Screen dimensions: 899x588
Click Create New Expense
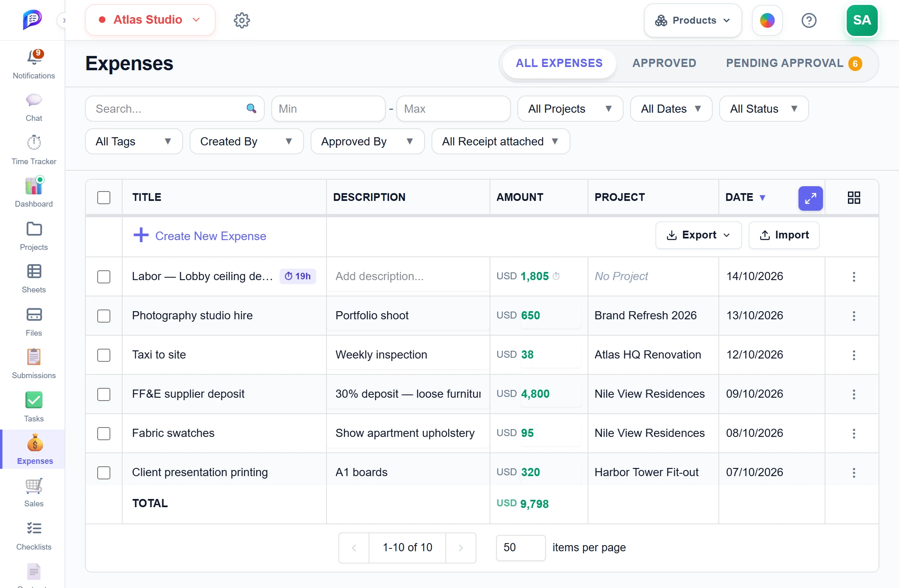pos(200,236)
